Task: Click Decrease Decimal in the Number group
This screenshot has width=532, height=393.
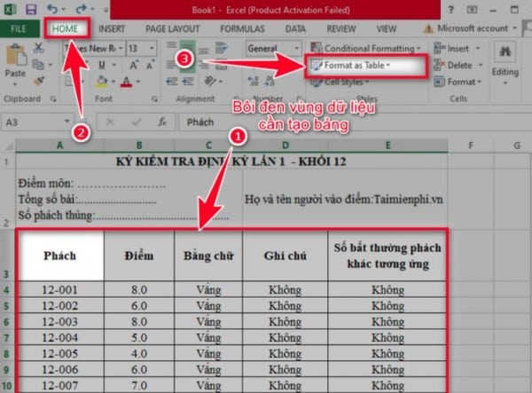Action: point(270,81)
